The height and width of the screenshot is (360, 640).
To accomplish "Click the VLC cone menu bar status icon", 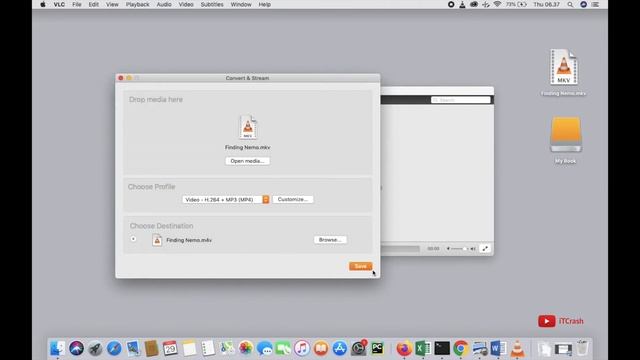I will click(x=462, y=4).
